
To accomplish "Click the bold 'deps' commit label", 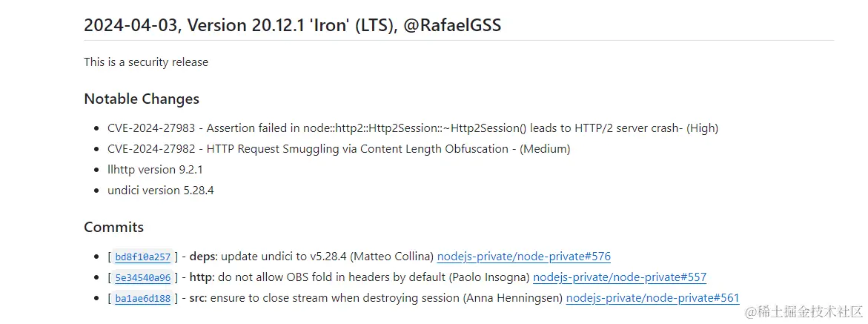I will (x=202, y=257).
